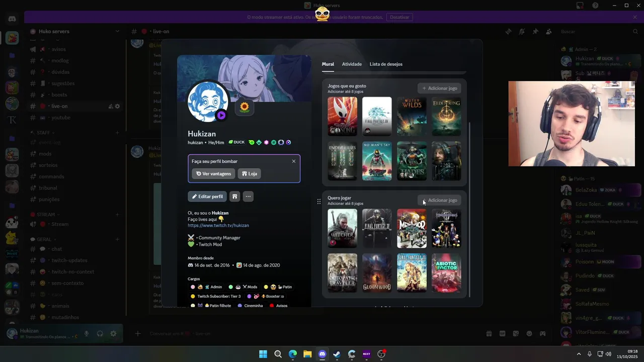Open the three-dots more options button

pyautogui.click(x=248, y=197)
